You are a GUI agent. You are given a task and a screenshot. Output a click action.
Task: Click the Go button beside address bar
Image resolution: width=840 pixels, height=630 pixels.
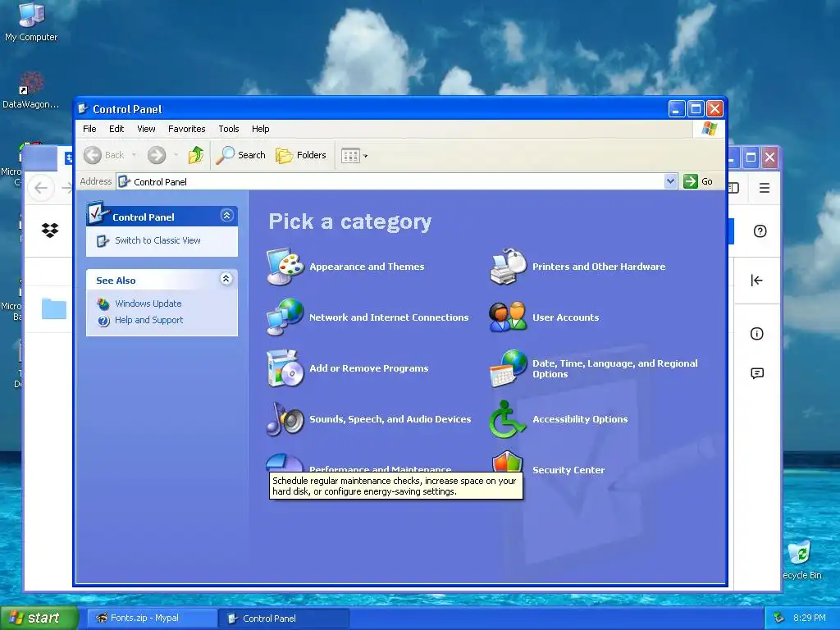(698, 181)
